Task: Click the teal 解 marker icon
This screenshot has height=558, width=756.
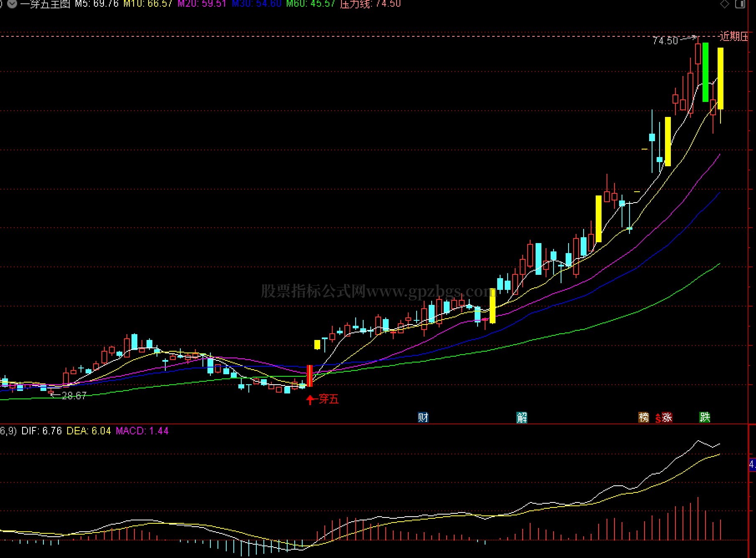Action: pyautogui.click(x=522, y=417)
